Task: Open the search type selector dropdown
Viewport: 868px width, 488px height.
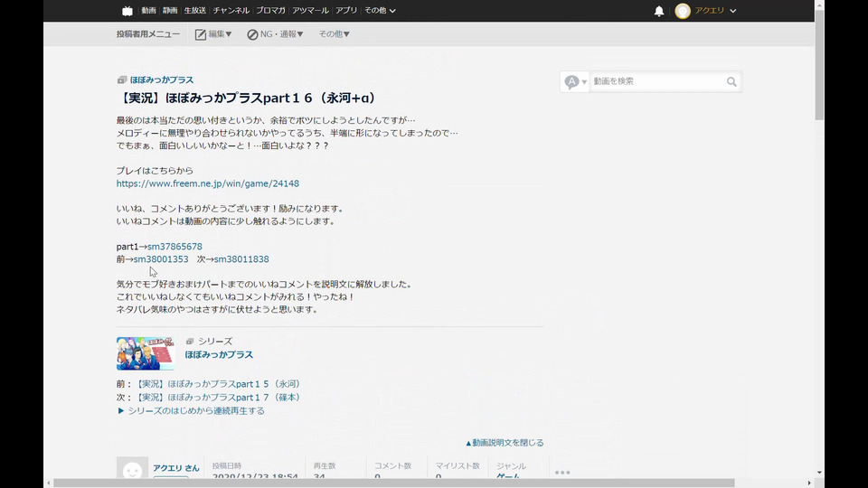Action: tap(575, 82)
